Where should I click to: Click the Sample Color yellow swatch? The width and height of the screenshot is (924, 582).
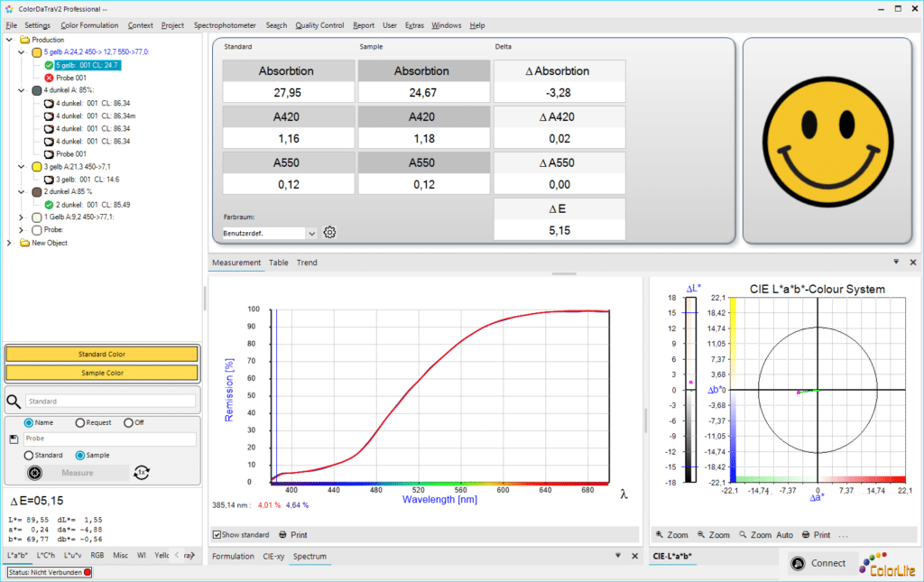point(102,373)
